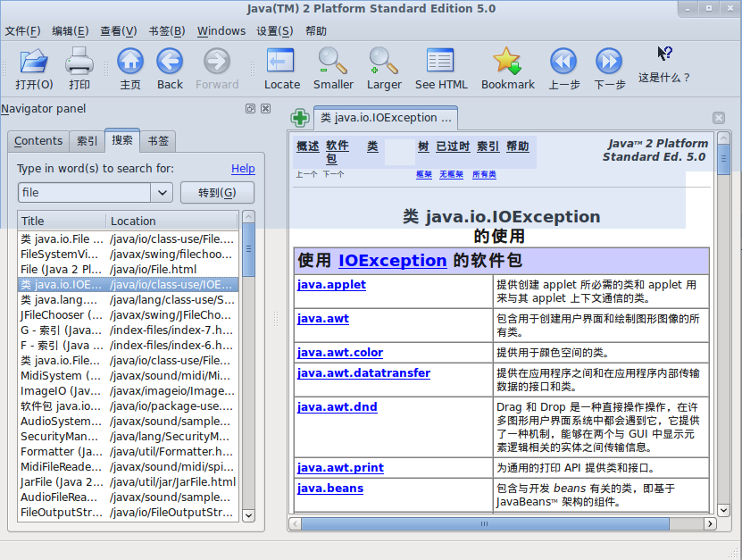742x560 pixels.
Task: Click the 打印 printer icon
Action: (79, 62)
